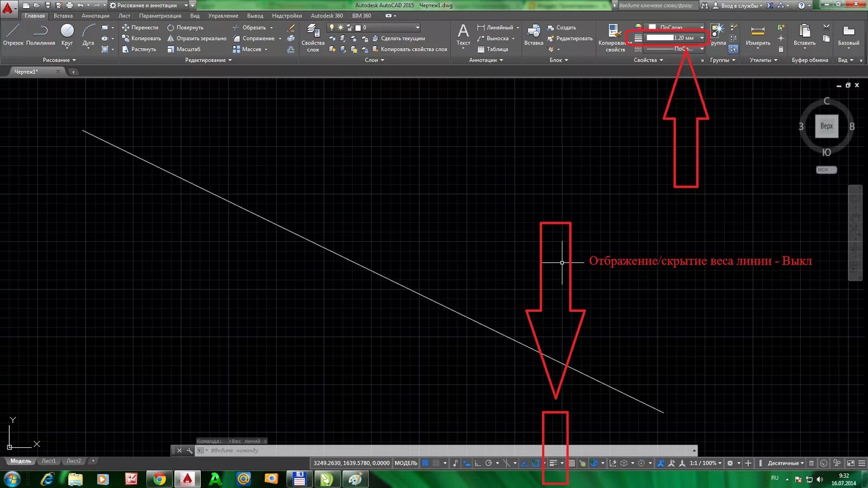
Task: Click Создать block button
Action: point(561,28)
